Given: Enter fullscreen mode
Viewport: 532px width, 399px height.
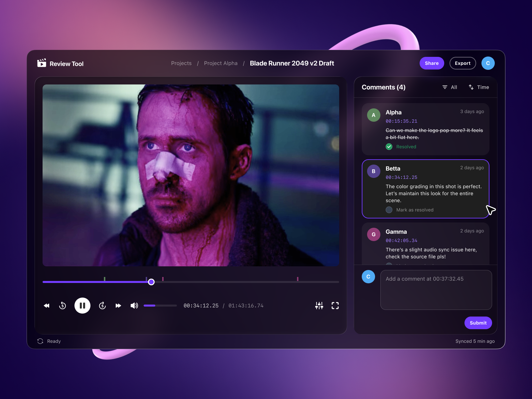Looking at the screenshot, I should (x=335, y=305).
